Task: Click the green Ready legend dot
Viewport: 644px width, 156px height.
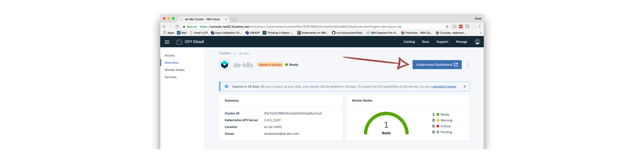Action: [x=438, y=114]
